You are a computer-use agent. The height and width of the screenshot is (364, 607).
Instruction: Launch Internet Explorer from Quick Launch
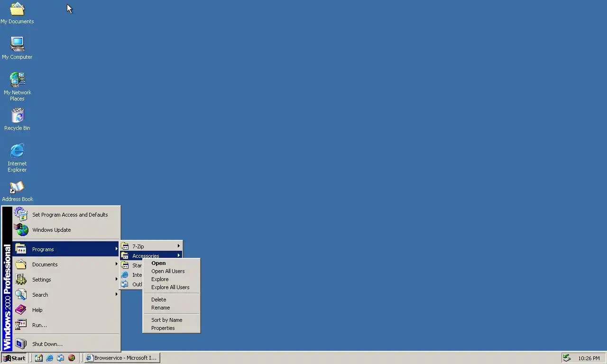click(x=50, y=358)
